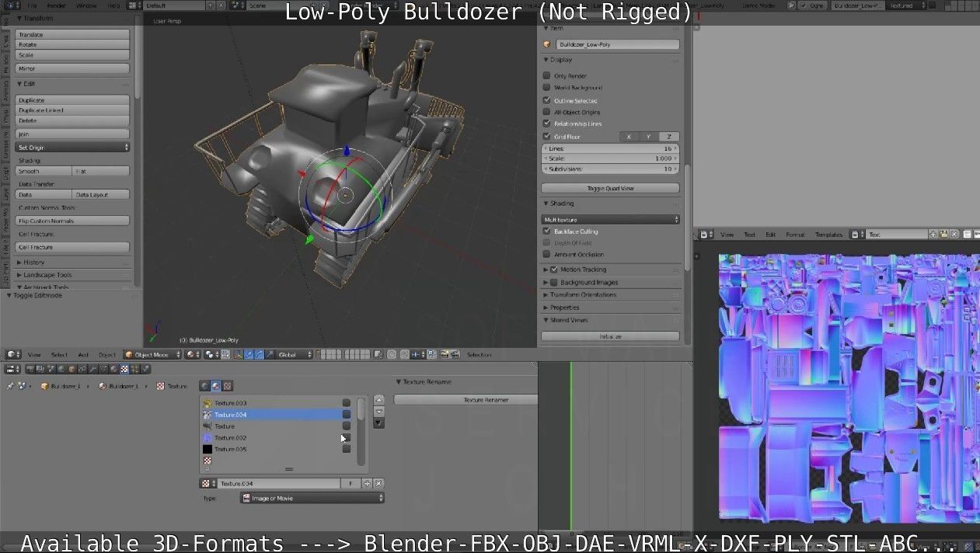980x553 pixels.
Task: Select the scale manipulator icon
Action: 269,354
